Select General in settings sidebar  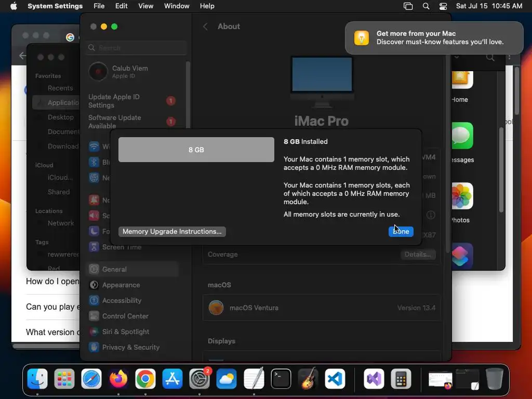coord(132,270)
